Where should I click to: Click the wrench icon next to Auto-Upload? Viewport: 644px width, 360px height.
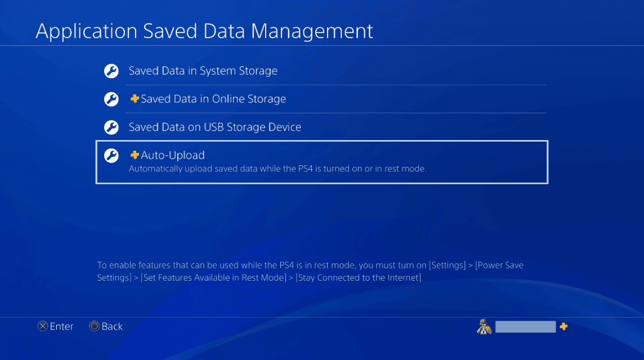(111, 156)
